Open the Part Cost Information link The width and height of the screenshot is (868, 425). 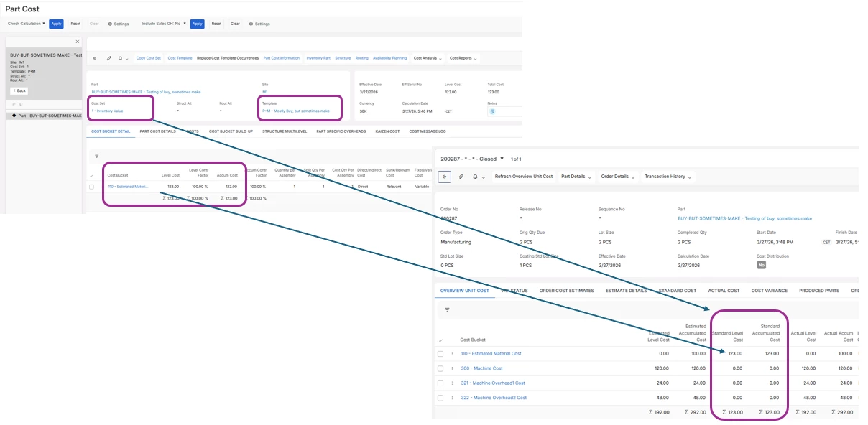click(x=282, y=58)
